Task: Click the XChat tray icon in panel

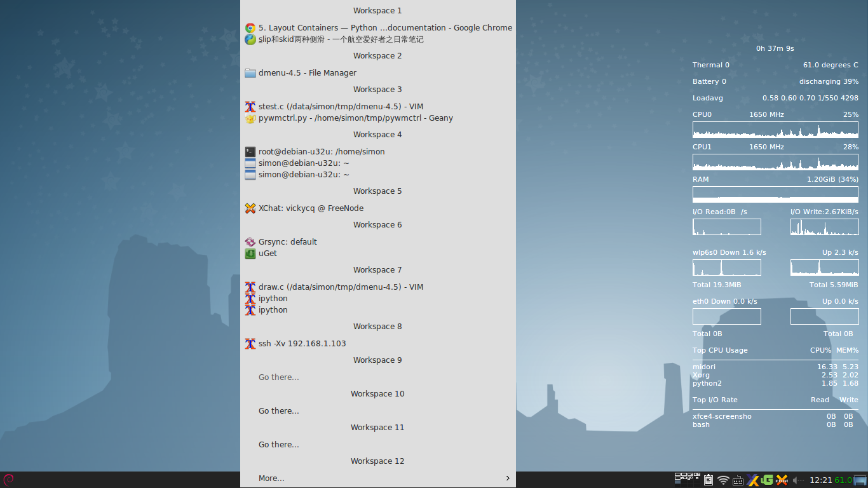Action: click(782, 480)
